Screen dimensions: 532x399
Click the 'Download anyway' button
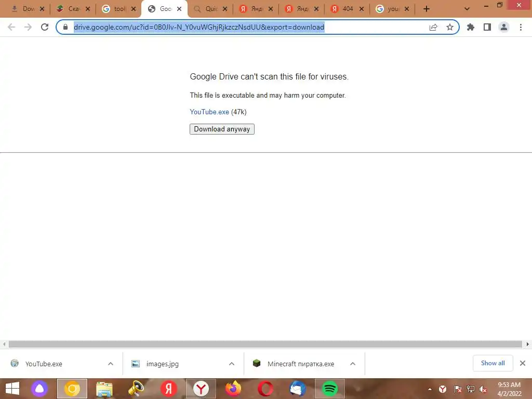pos(222,129)
